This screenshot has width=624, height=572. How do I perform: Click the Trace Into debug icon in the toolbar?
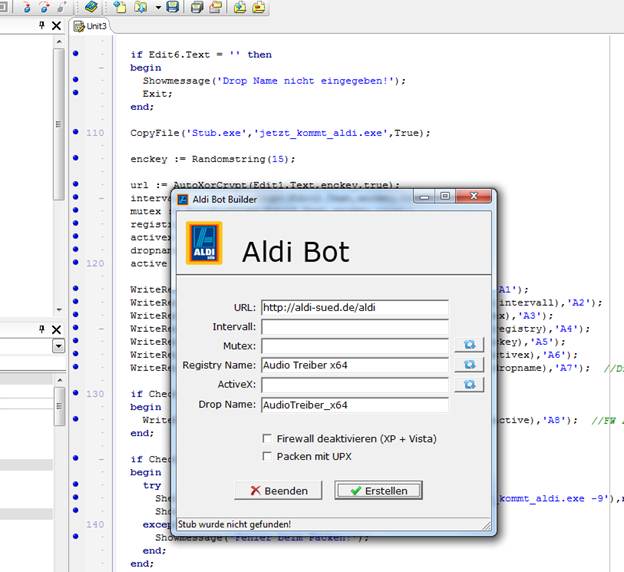pyautogui.click(x=27, y=7)
